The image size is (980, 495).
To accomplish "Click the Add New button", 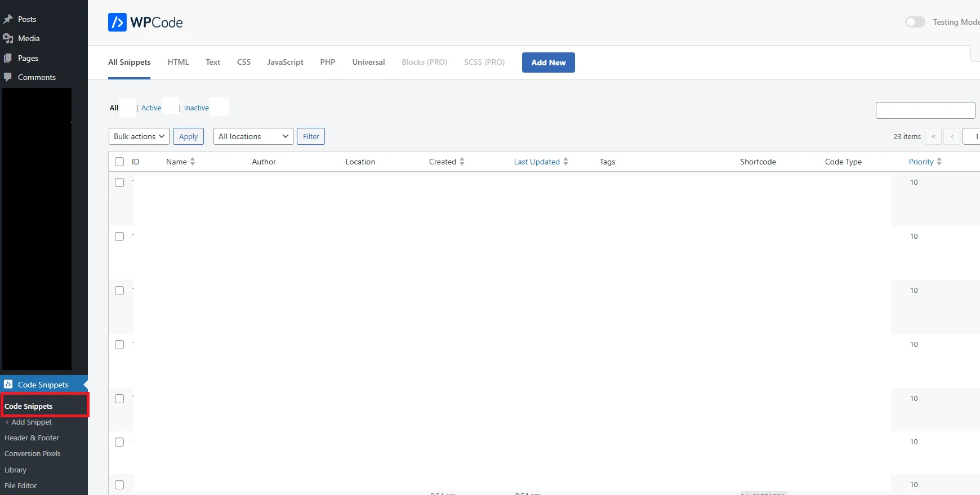I will point(549,63).
